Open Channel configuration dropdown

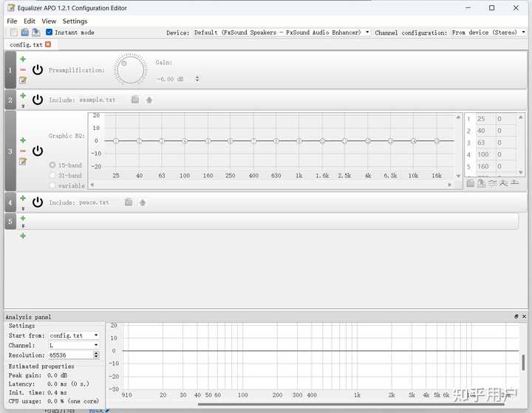click(x=524, y=33)
